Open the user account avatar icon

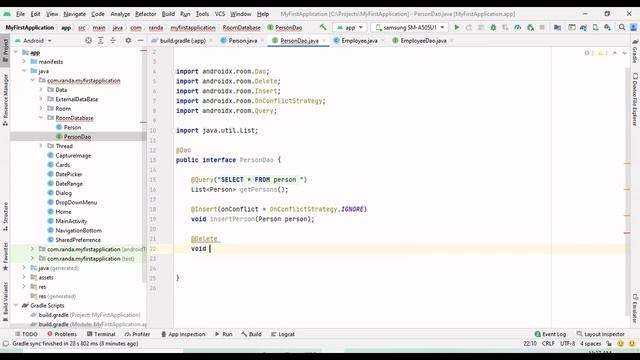click(x=633, y=27)
